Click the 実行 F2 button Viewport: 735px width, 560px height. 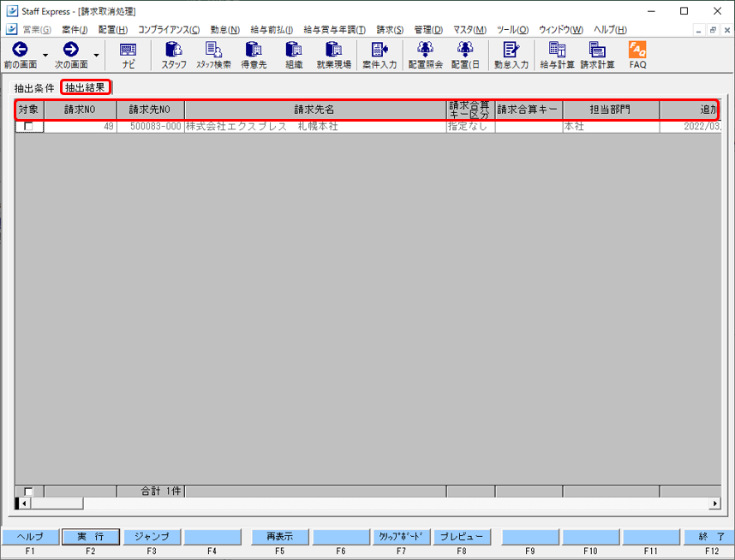(x=91, y=537)
